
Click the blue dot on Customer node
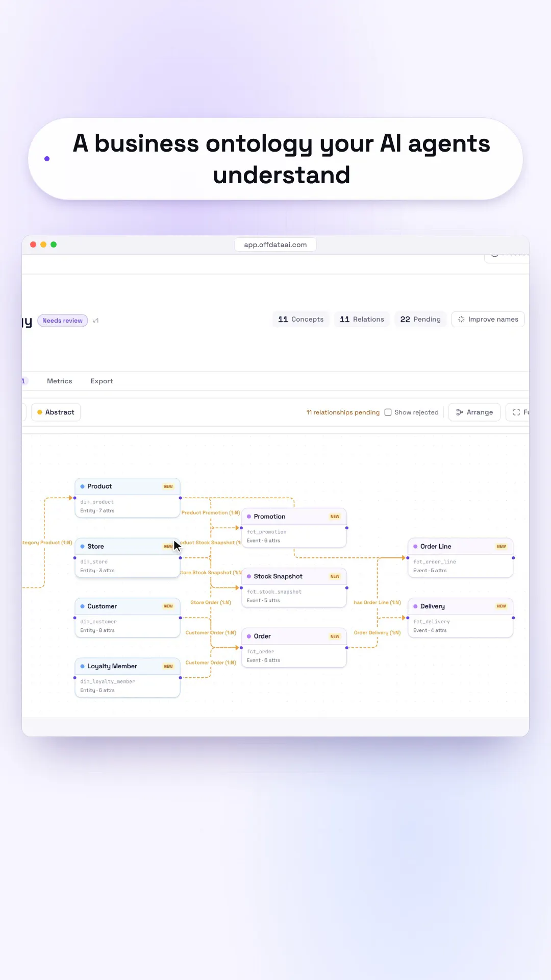tap(83, 606)
